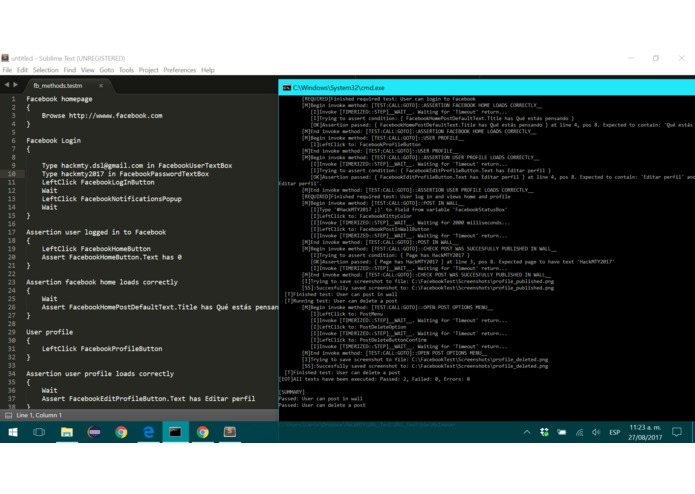Click the C:\Windows\System32\cmd.exe title

(339, 88)
